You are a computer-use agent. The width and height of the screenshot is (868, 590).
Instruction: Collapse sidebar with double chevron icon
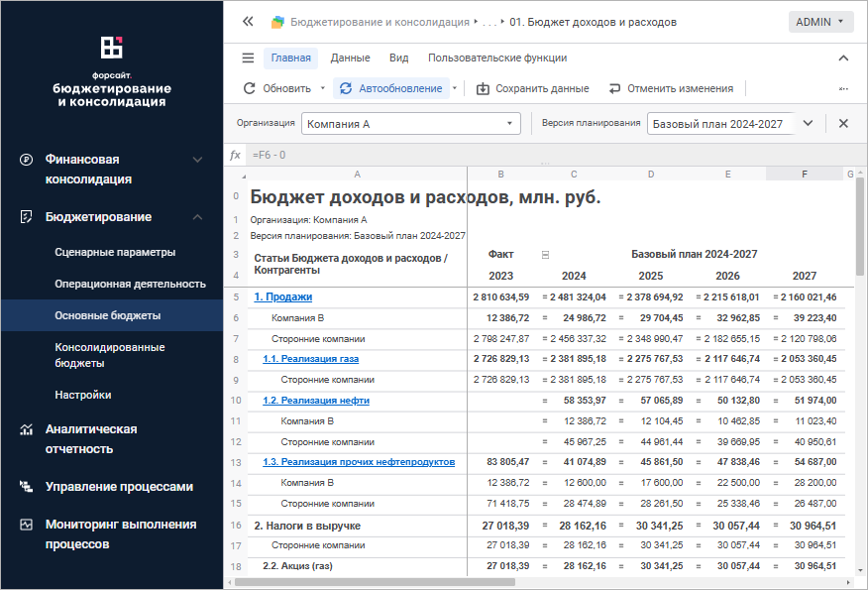[x=248, y=21]
